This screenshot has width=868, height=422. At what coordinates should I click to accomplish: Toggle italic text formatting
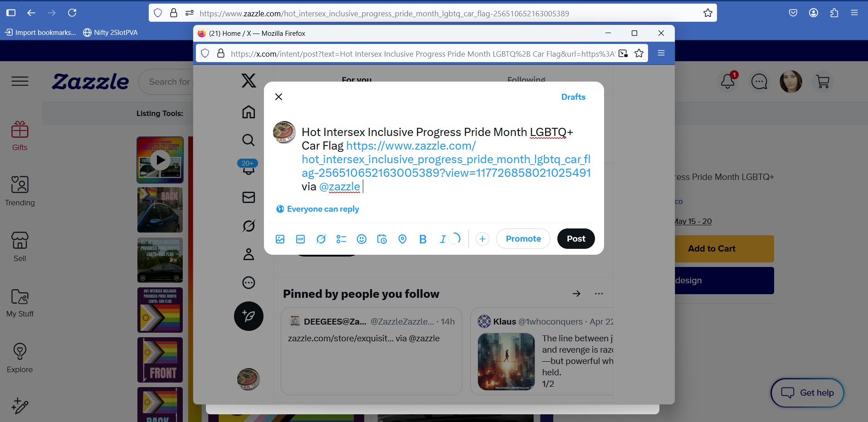point(443,239)
